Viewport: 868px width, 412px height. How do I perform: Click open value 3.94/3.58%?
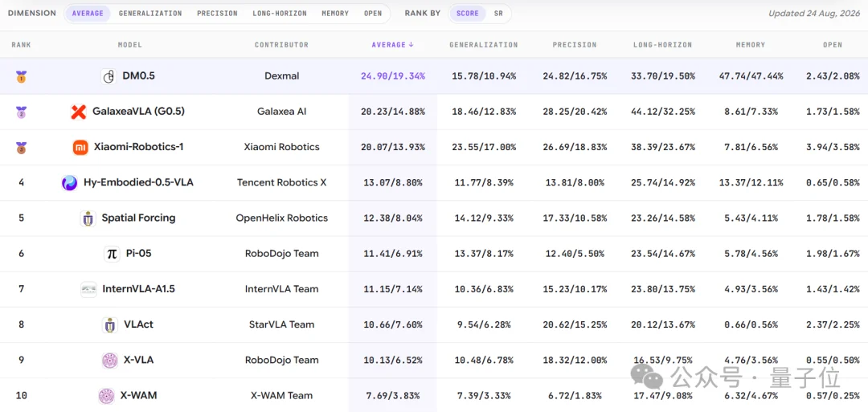point(832,147)
